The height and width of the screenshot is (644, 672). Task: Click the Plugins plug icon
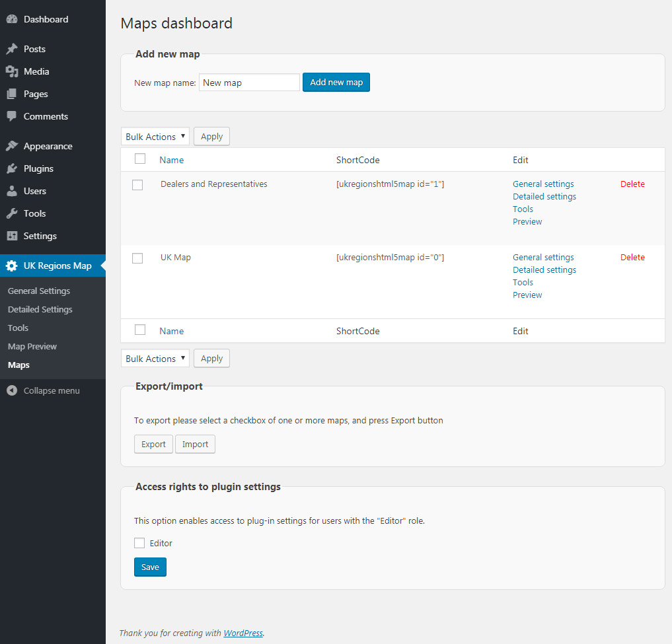point(11,168)
